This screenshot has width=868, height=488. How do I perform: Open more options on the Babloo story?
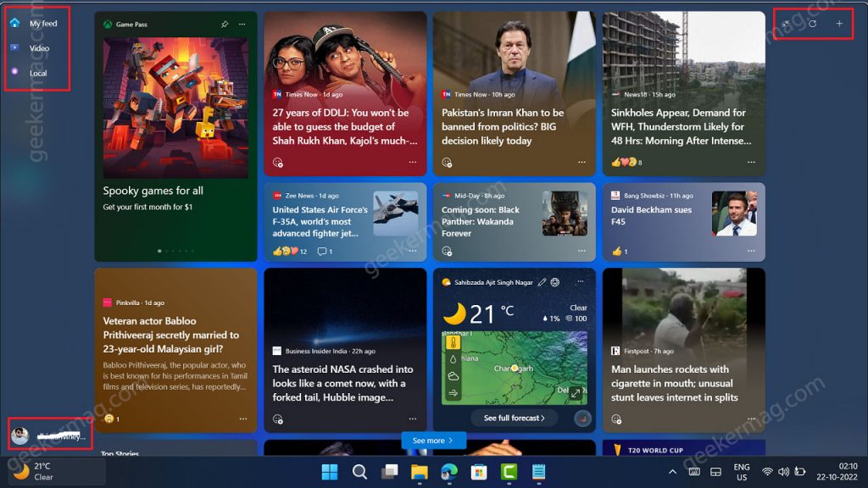coord(243,419)
